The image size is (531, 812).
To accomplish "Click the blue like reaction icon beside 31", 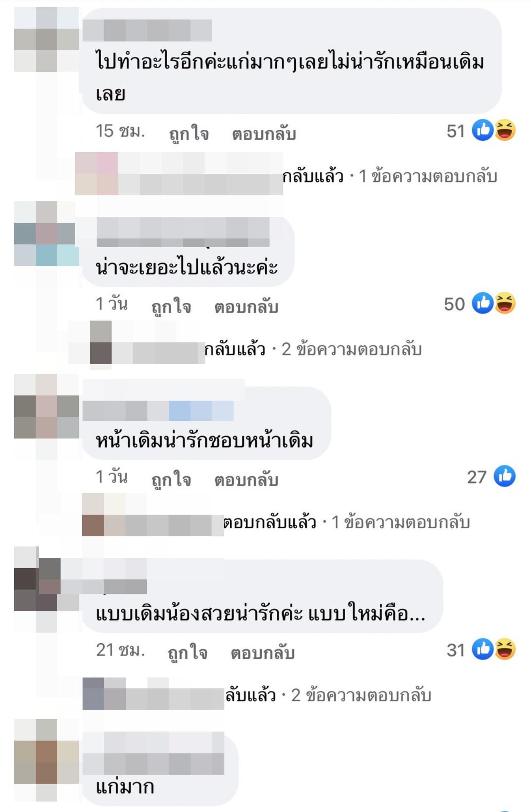I will tap(483, 649).
